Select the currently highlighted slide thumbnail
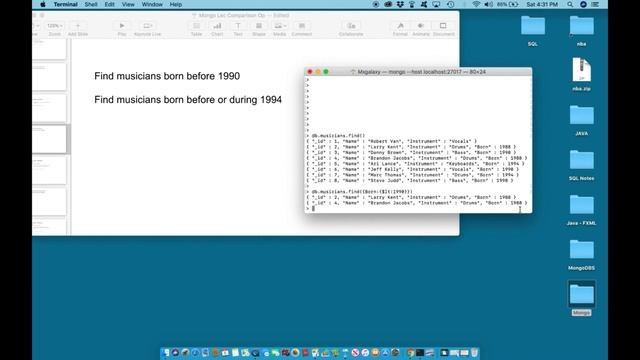The width and height of the screenshot is (640, 360). 49,139
